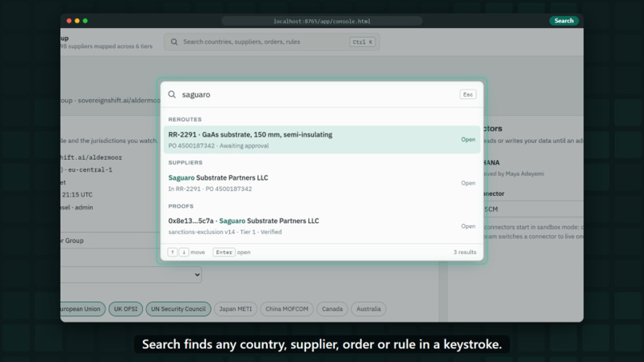Click the 'eu-central-1' region text
Viewport: 644px width, 362px height.
click(90, 169)
